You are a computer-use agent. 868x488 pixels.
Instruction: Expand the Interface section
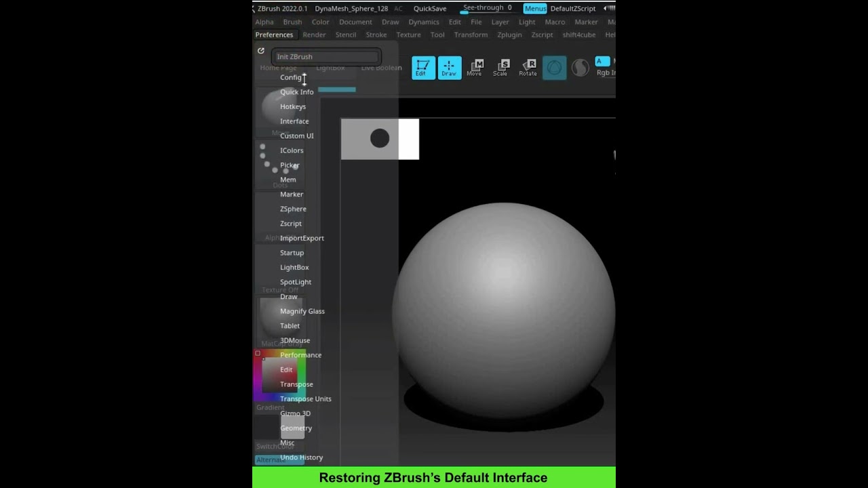click(x=294, y=121)
